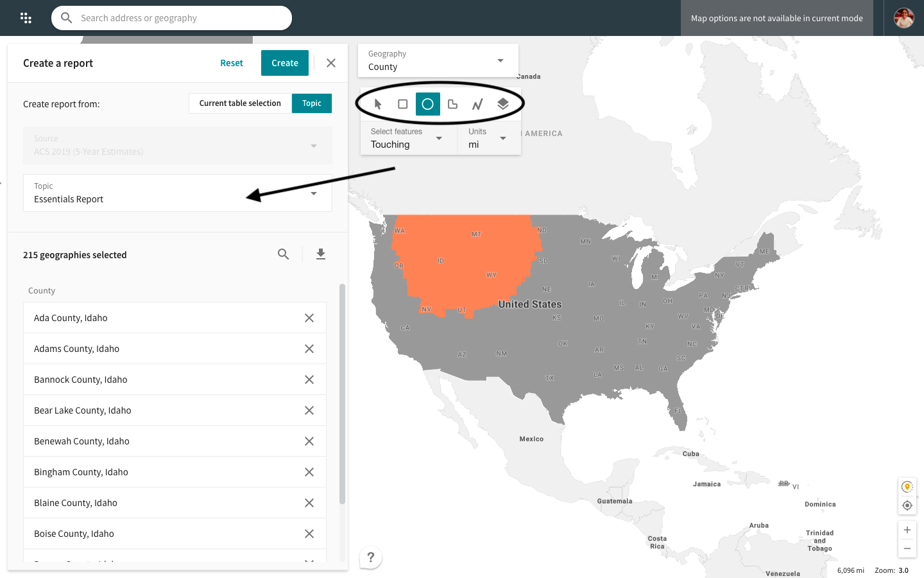Viewport: 924px width, 578px height.
Task: Expand the Geography County dropdown
Action: [438, 61]
